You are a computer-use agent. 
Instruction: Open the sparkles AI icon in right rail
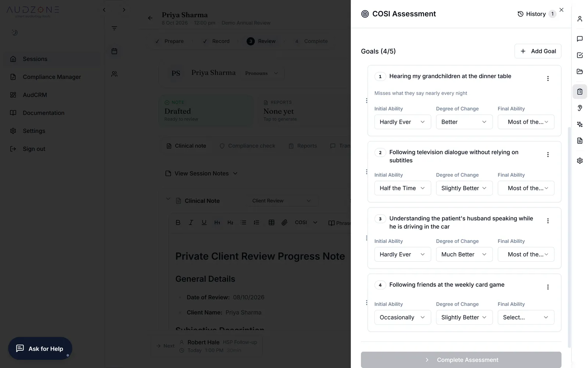click(x=580, y=124)
